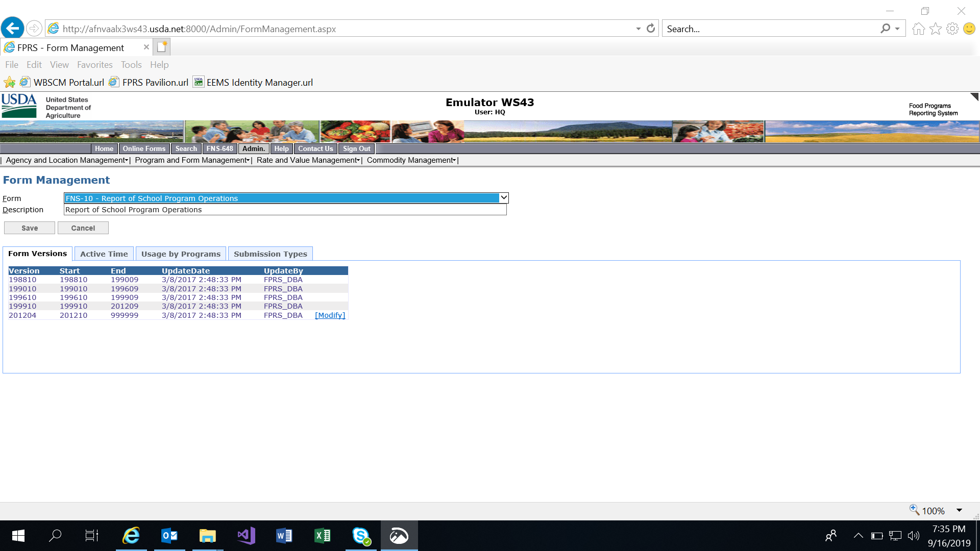This screenshot has height=551, width=980.
Task: Open Skype from the taskbar
Action: (361, 536)
